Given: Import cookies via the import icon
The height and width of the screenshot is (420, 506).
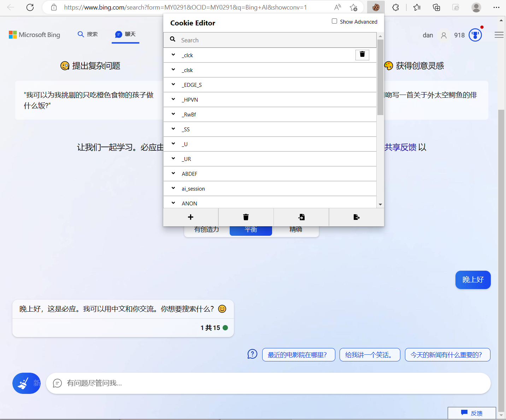Looking at the screenshot, I should [301, 217].
